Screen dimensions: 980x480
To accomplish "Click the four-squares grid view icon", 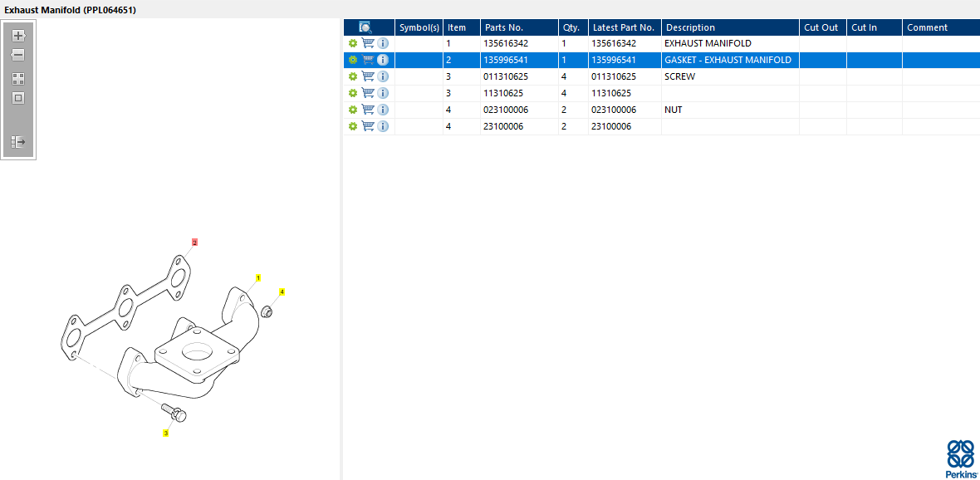I will 18,79.
